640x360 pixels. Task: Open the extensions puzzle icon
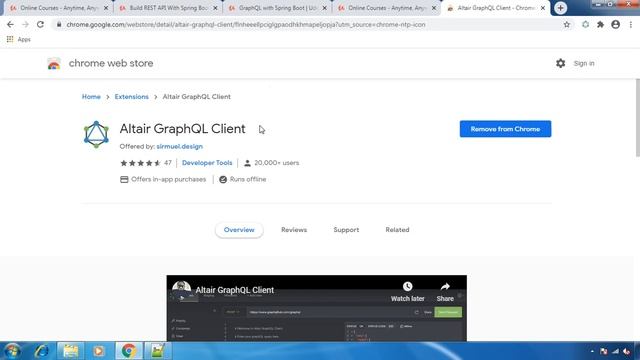pyautogui.click(x=600, y=24)
